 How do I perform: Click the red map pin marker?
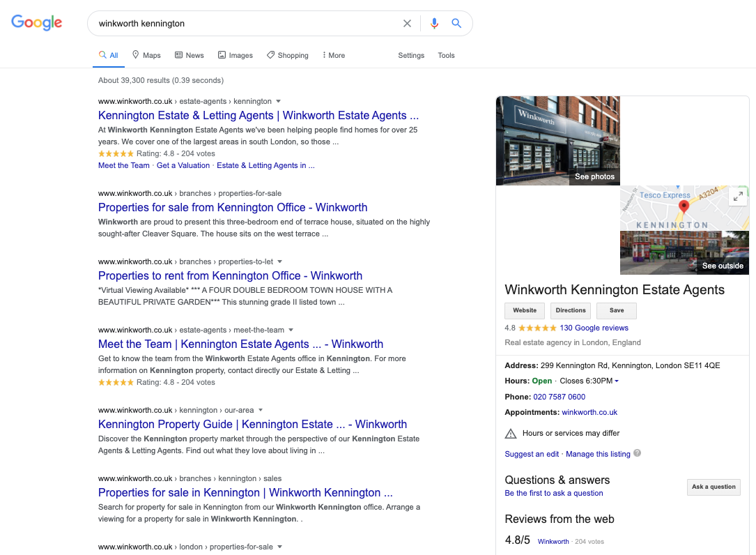click(x=684, y=207)
